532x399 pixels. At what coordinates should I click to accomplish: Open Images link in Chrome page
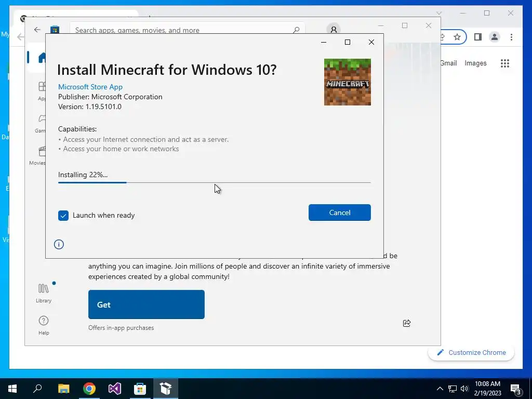point(475,63)
